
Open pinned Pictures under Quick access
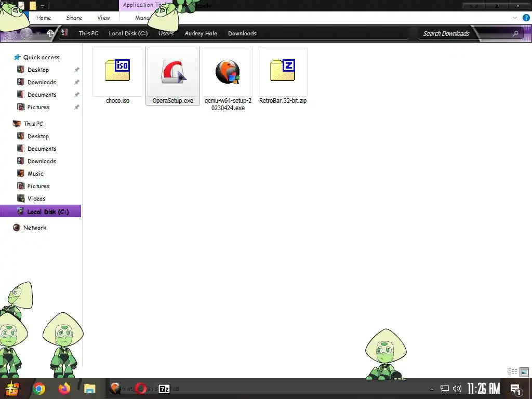pyautogui.click(x=38, y=107)
